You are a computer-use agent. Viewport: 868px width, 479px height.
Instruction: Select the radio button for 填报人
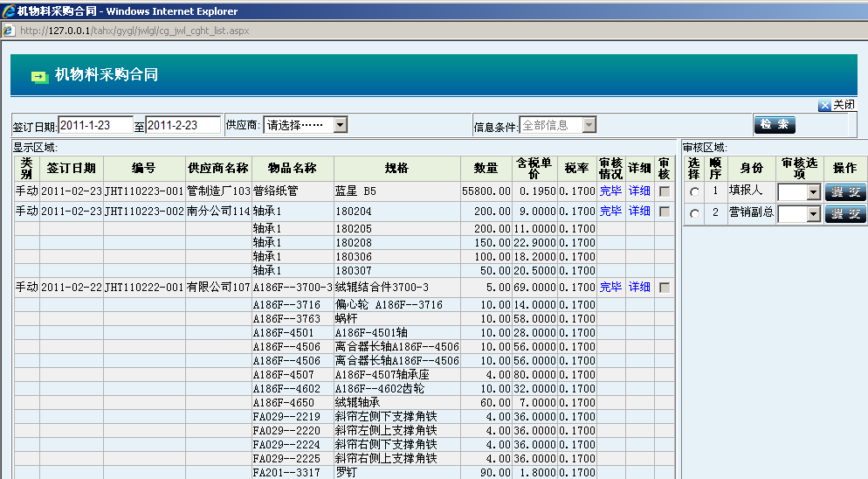tap(694, 192)
